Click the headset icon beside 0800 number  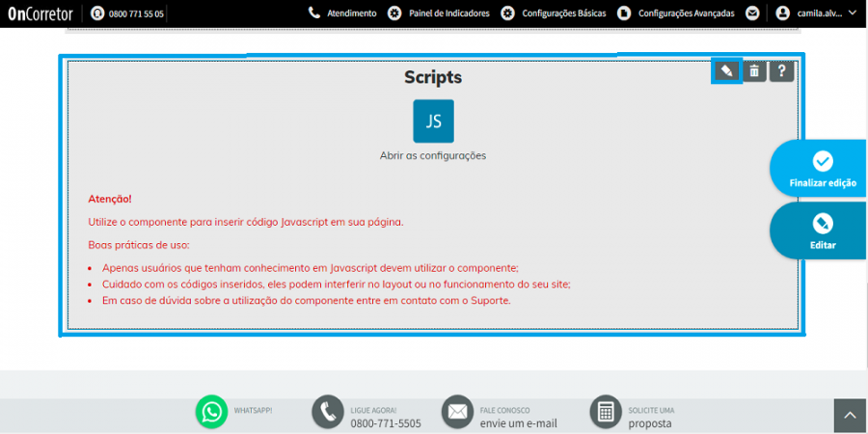click(x=97, y=14)
